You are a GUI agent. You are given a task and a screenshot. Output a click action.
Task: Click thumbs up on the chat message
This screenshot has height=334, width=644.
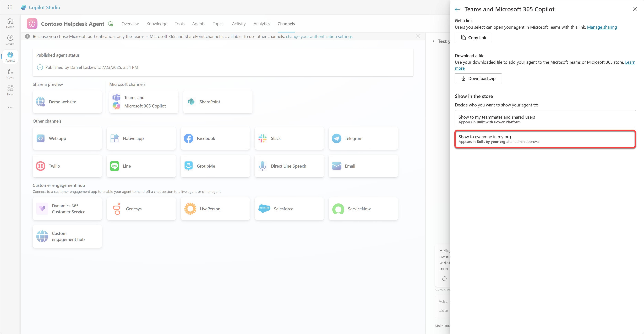[444, 278]
